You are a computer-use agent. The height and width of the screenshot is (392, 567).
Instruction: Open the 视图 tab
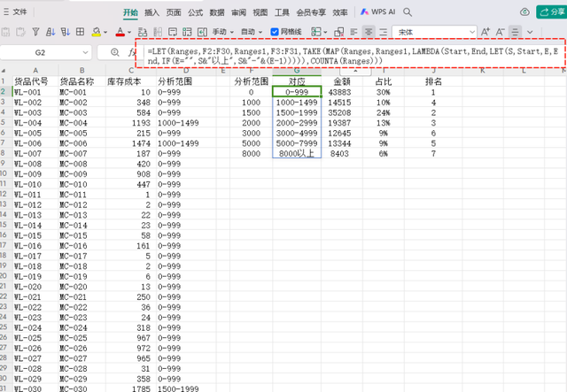coord(260,12)
